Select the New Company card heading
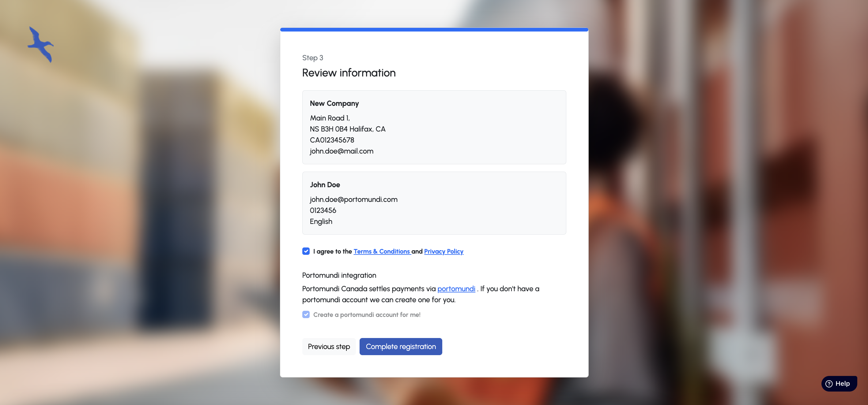The height and width of the screenshot is (405, 868). click(334, 103)
